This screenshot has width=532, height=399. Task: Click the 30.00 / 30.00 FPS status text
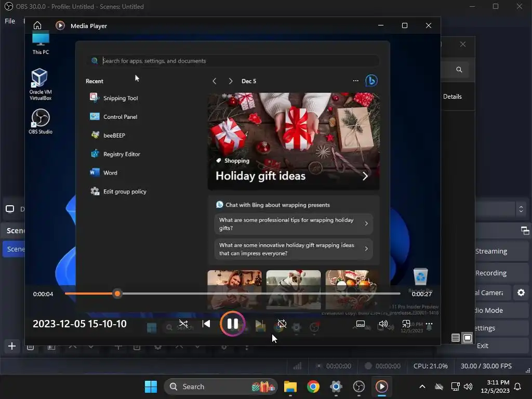[486, 366]
